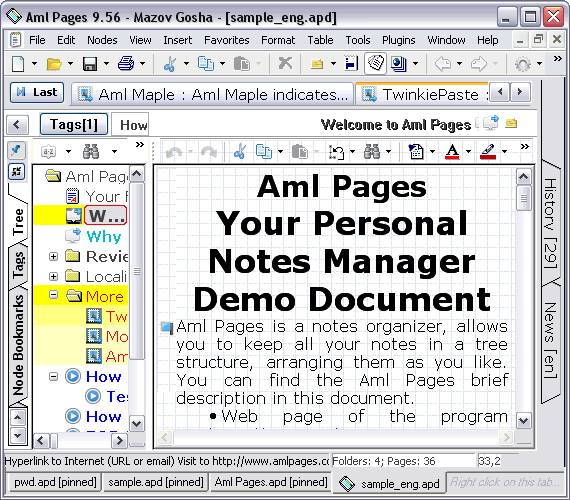This screenshot has width=570, height=500.
Task: Click the Undo arrow in editor toolbar
Action: (x=174, y=152)
